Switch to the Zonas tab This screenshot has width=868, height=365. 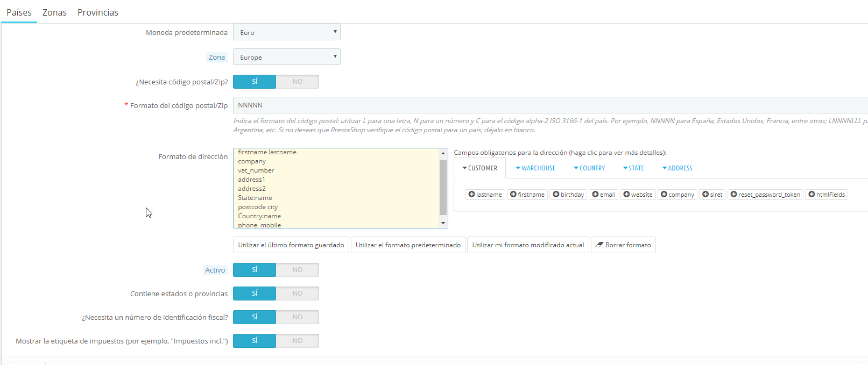click(x=54, y=12)
